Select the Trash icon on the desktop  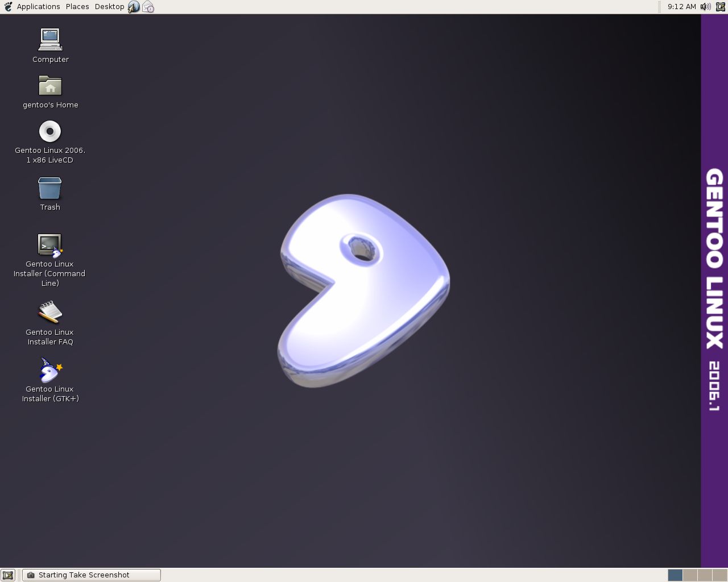point(50,188)
